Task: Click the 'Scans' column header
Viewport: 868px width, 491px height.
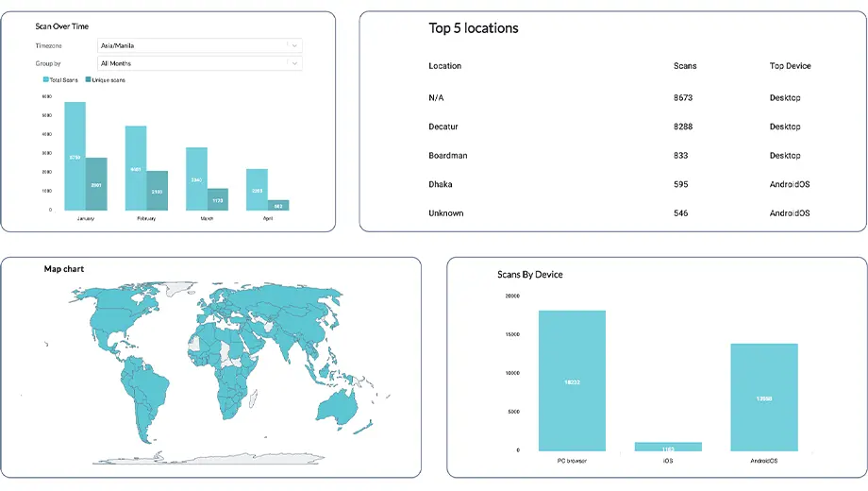Action: click(685, 65)
